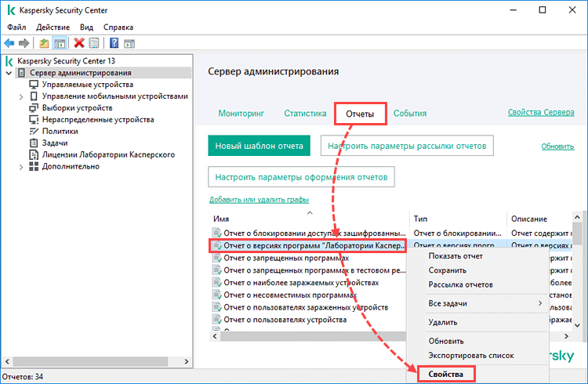Screen dimensions: 588x384
Task: Expand the Дополнительно tree node
Action: (x=21, y=167)
